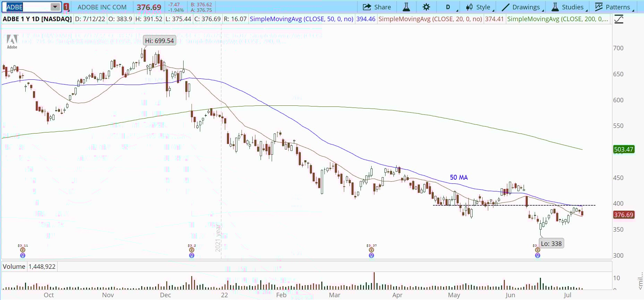Screen dimensions: 644x300
Task: Select the SimpleMovingAvg (CLOSE, 20, 0, no) study label
Action: point(430,19)
